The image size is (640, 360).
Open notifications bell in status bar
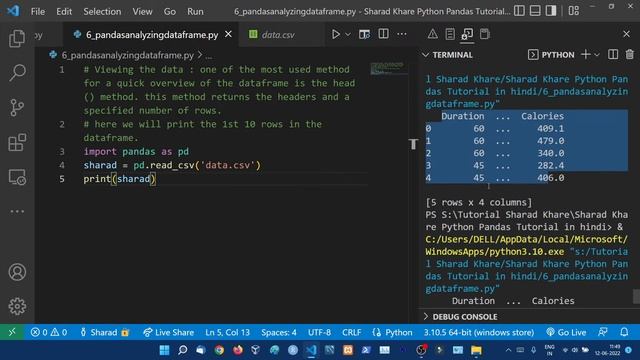[624, 332]
